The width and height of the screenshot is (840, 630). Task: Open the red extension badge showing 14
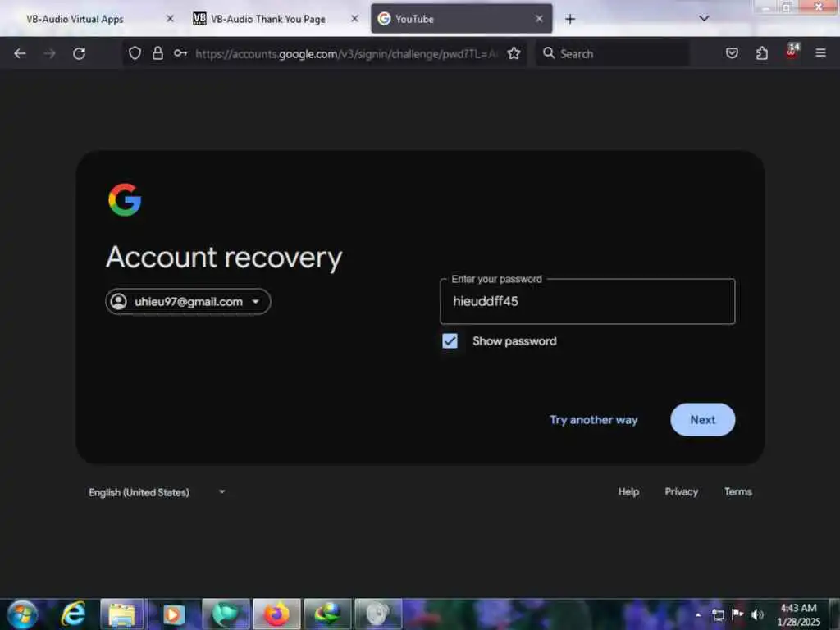coord(792,52)
